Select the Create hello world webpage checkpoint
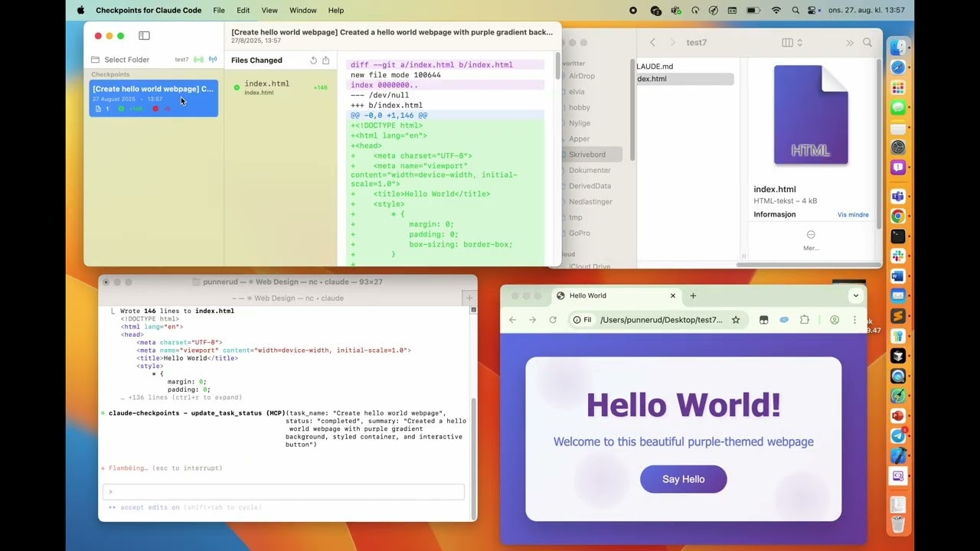 [x=153, y=99]
